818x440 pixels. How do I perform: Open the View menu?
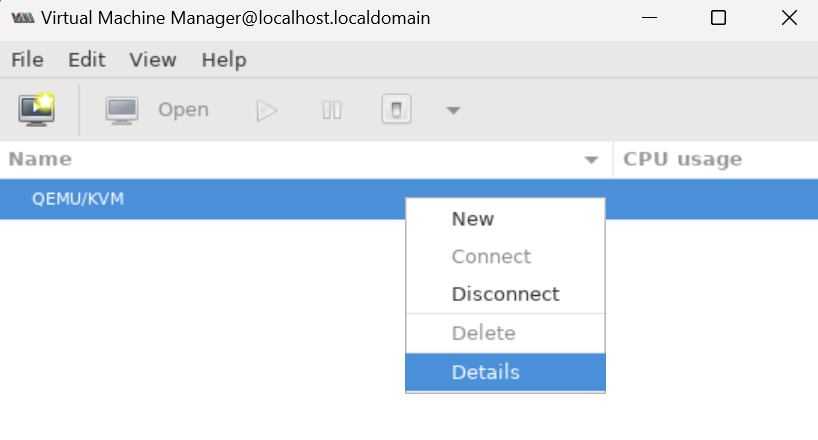tap(153, 60)
